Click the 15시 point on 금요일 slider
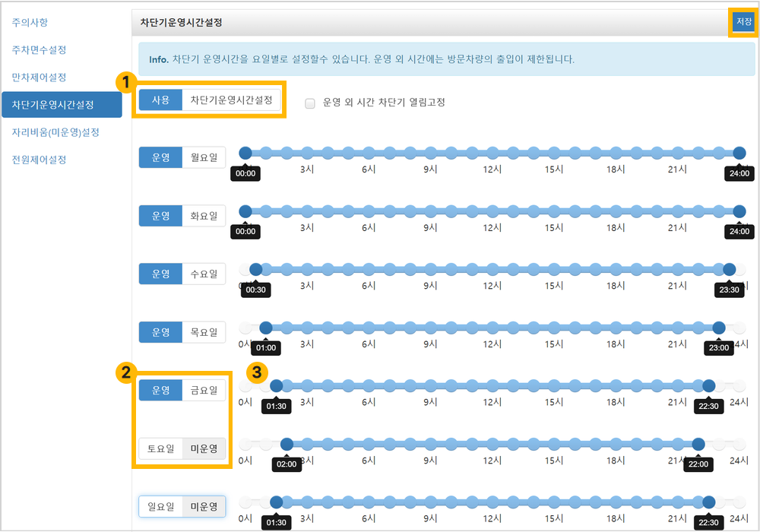This screenshot has height=532, width=760. (554, 386)
